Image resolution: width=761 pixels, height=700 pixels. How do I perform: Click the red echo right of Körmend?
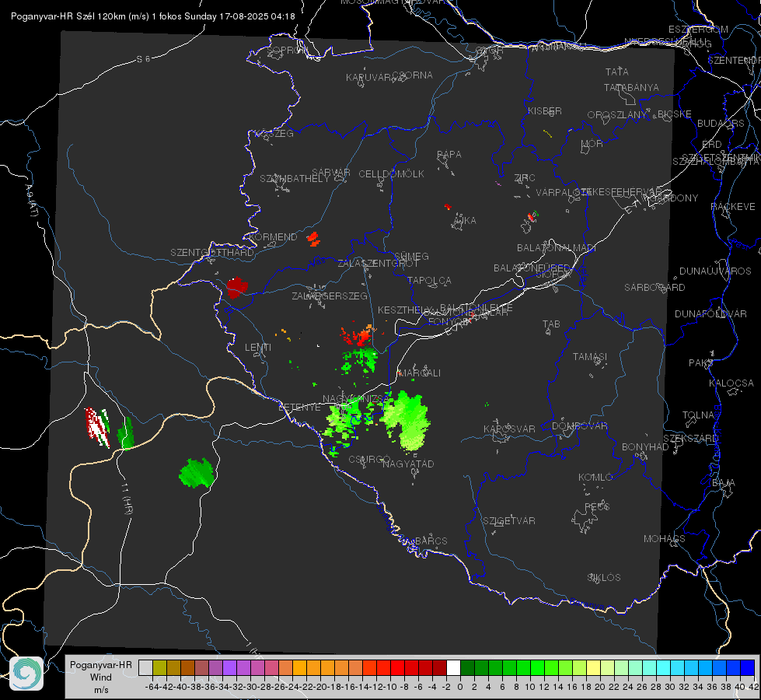click(313, 239)
